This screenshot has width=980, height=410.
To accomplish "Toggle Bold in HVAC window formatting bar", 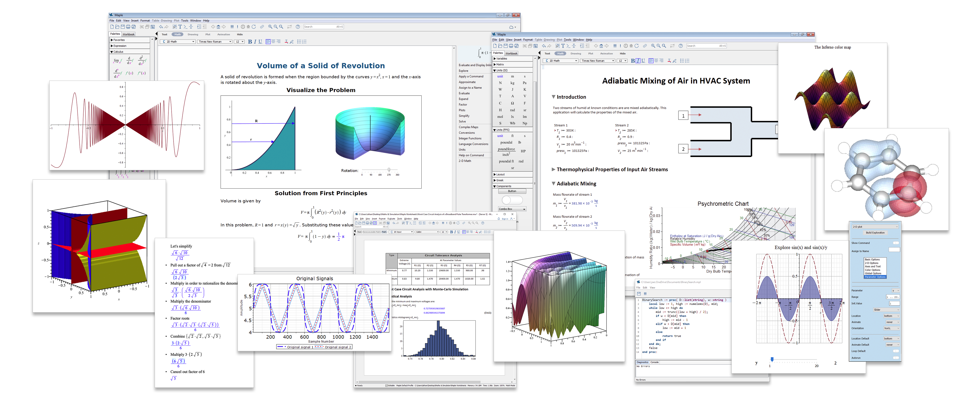I will [633, 61].
